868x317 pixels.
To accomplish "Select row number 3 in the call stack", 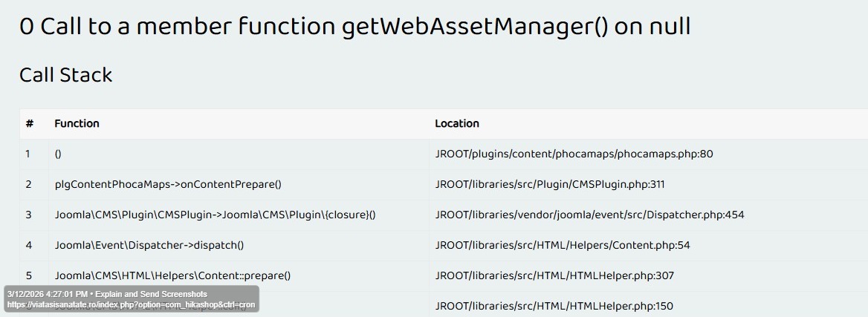I will pos(28,215).
